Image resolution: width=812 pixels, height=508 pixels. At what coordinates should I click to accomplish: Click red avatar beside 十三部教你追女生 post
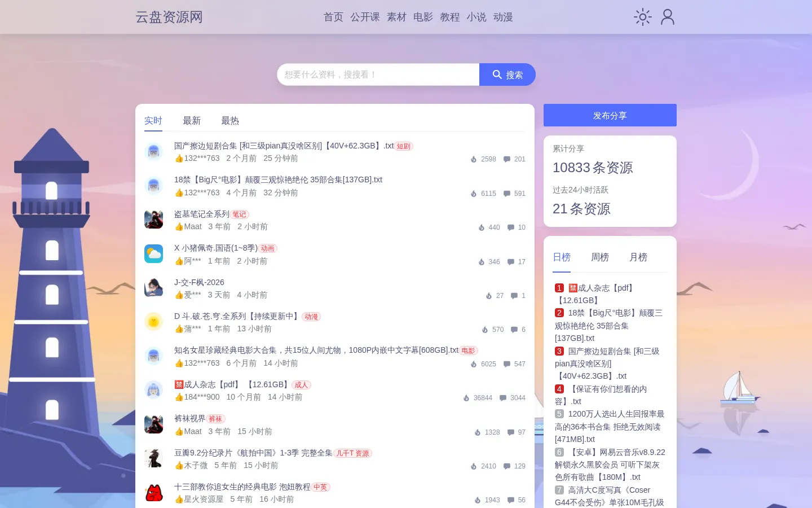pos(153,492)
